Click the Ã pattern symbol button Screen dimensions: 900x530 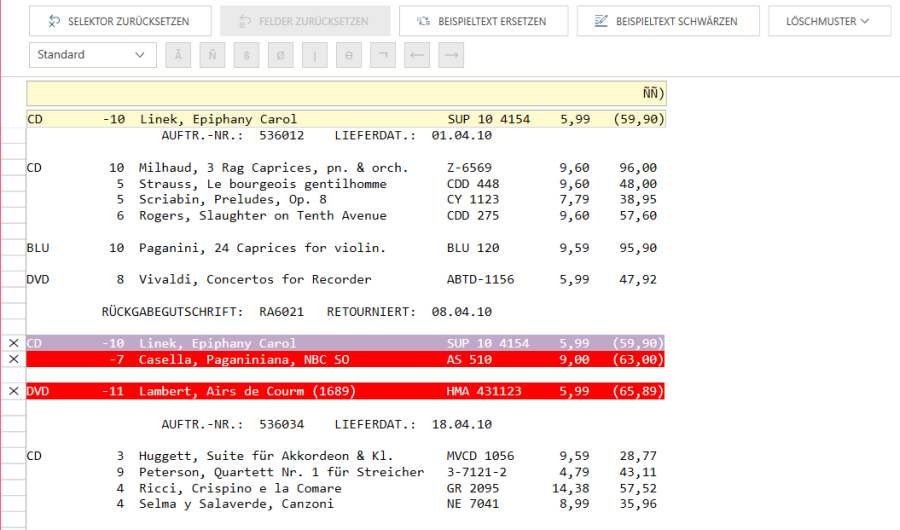click(178, 55)
